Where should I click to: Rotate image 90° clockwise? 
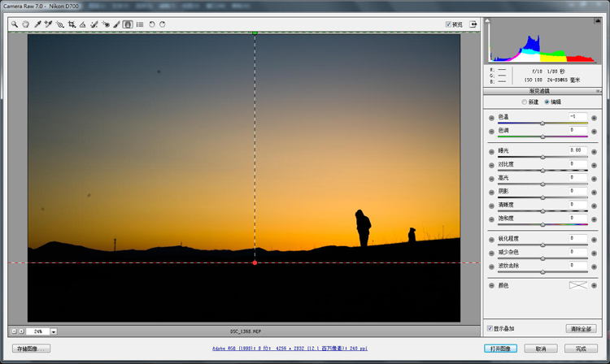162,24
